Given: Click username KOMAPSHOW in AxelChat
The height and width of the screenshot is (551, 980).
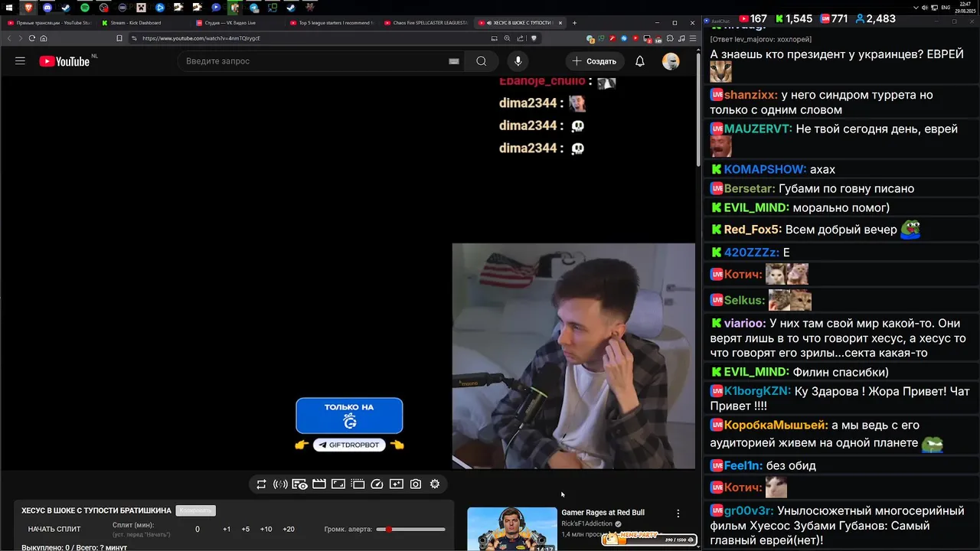Looking at the screenshot, I should [764, 169].
